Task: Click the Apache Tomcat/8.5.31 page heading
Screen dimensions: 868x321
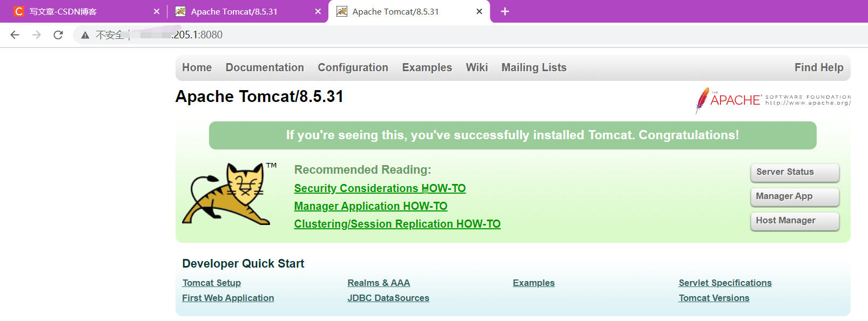Action: click(259, 96)
